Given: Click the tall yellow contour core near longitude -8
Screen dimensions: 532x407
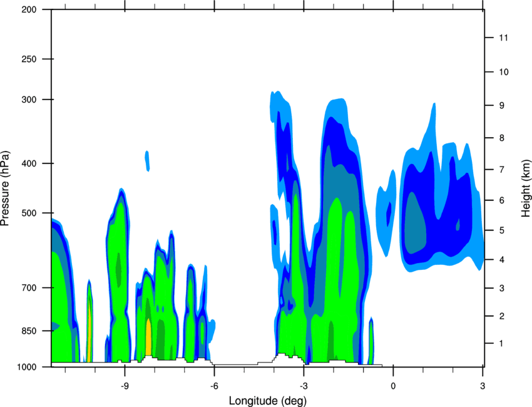Looking at the screenshot, I should click(148, 337).
